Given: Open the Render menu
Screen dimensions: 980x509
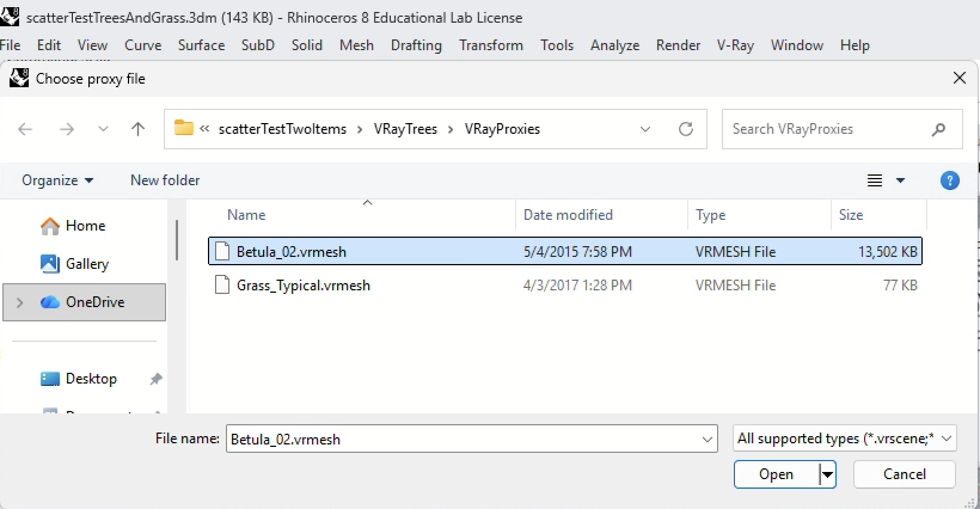Looking at the screenshot, I should pos(678,45).
